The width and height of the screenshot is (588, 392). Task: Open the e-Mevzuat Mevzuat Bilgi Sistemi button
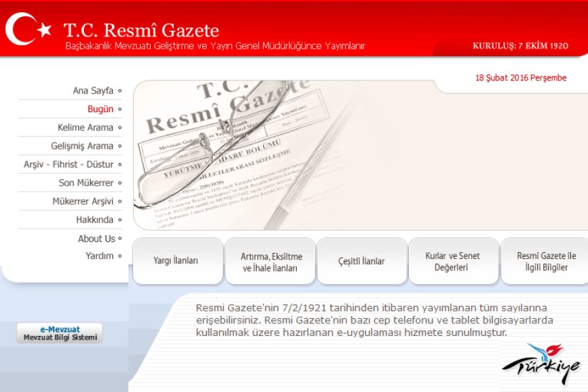(x=59, y=333)
